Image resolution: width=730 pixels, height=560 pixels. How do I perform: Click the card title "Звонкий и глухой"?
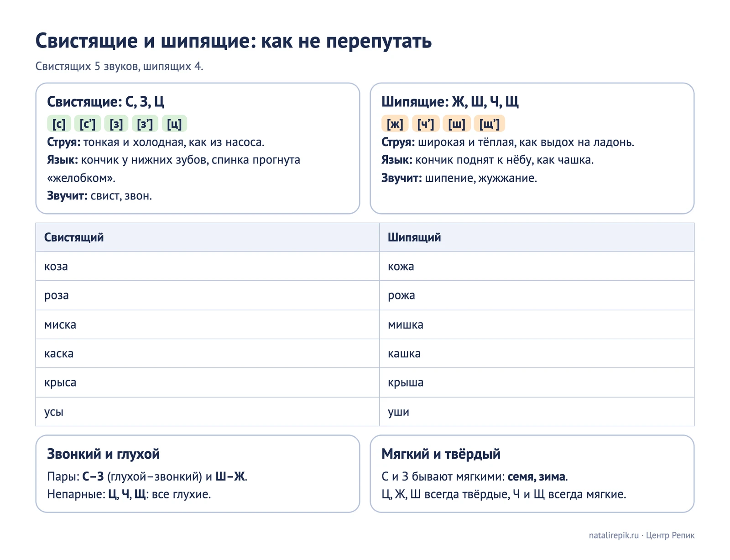click(x=104, y=454)
